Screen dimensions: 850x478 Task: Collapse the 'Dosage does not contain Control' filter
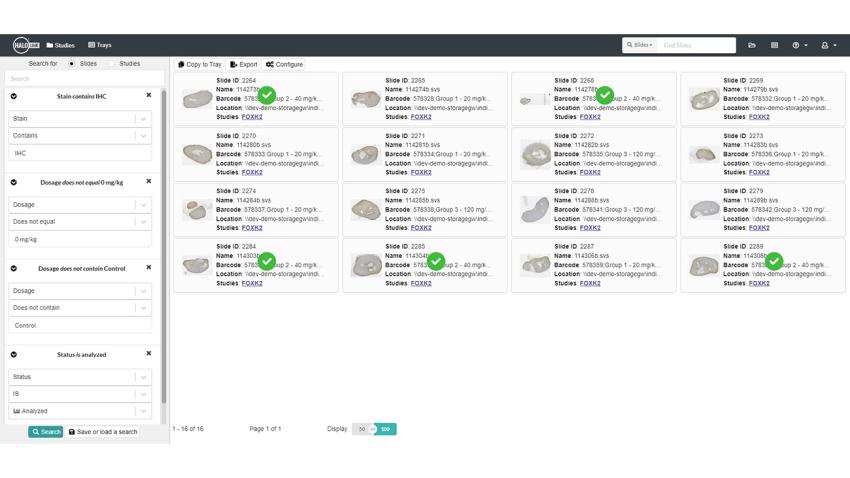pos(14,268)
